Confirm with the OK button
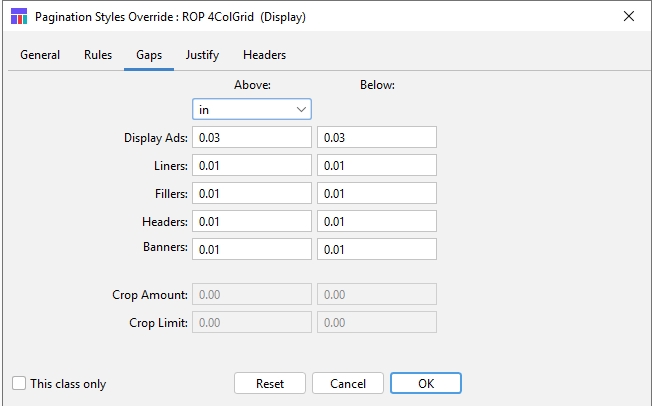This screenshot has width=652, height=406. point(426,384)
